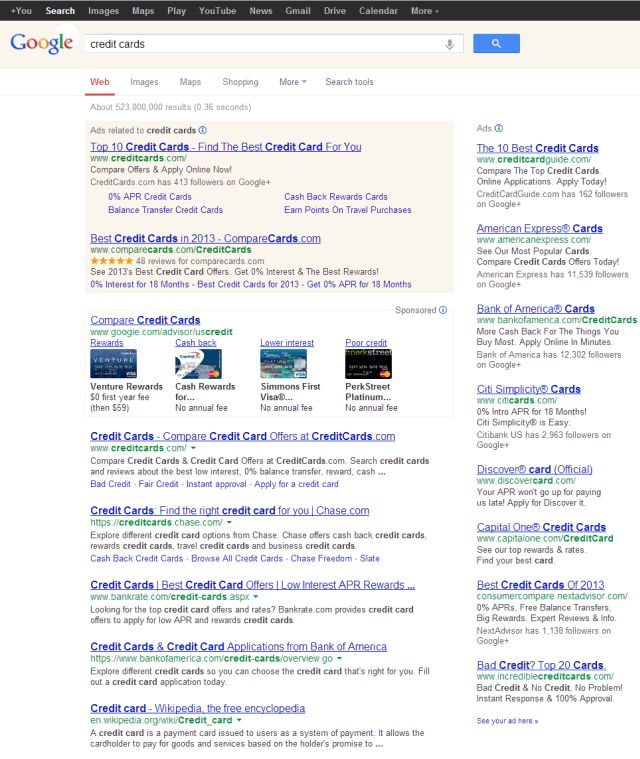Click the 'Chase Freedom' sublink
This screenshot has width=640, height=759.
[x=321, y=559]
